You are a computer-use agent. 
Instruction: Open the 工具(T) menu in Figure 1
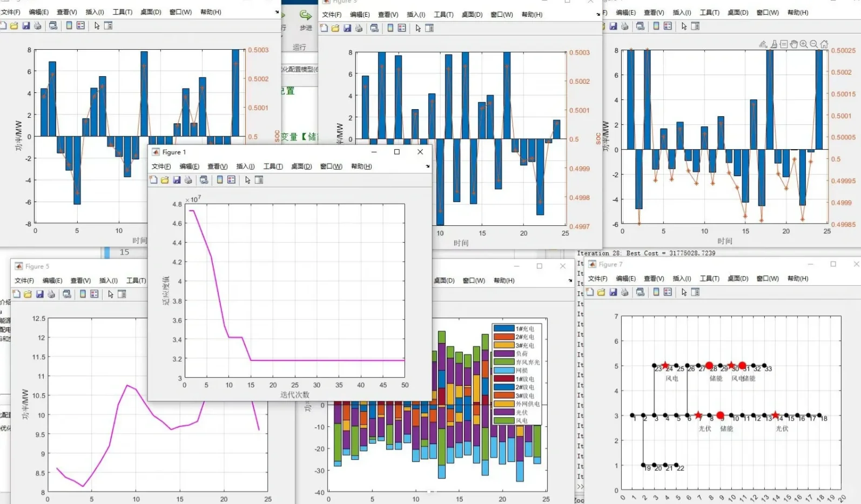point(273,166)
